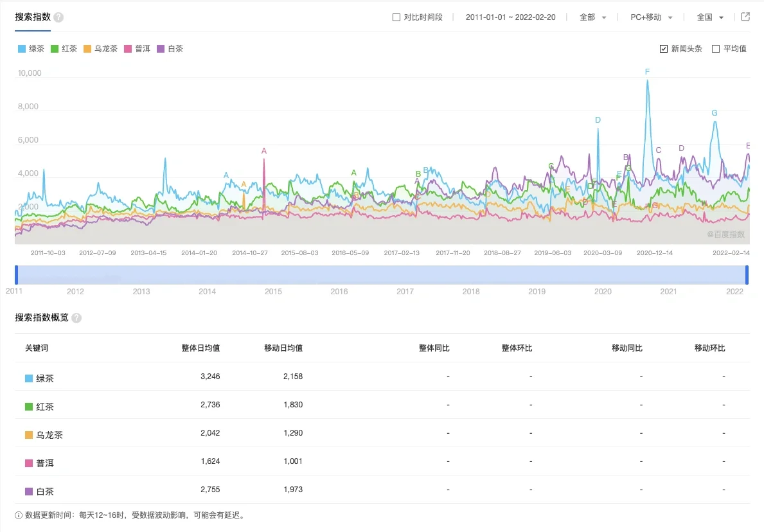Click the left handle of timeline range slider
The image size is (764, 532).
tap(17, 275)
